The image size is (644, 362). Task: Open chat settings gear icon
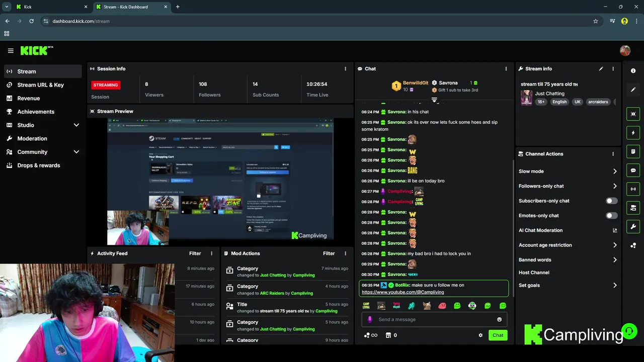[x=480, y=335]
